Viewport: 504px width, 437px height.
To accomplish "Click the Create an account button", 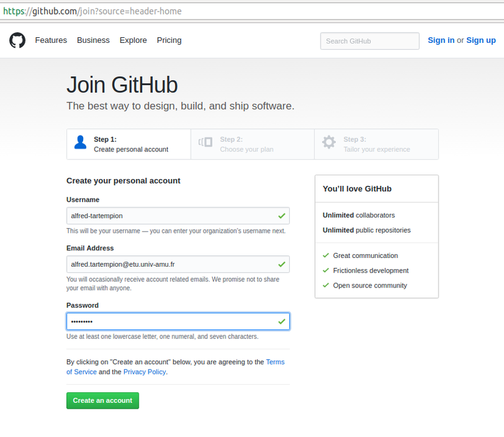I will click(103, 400).
